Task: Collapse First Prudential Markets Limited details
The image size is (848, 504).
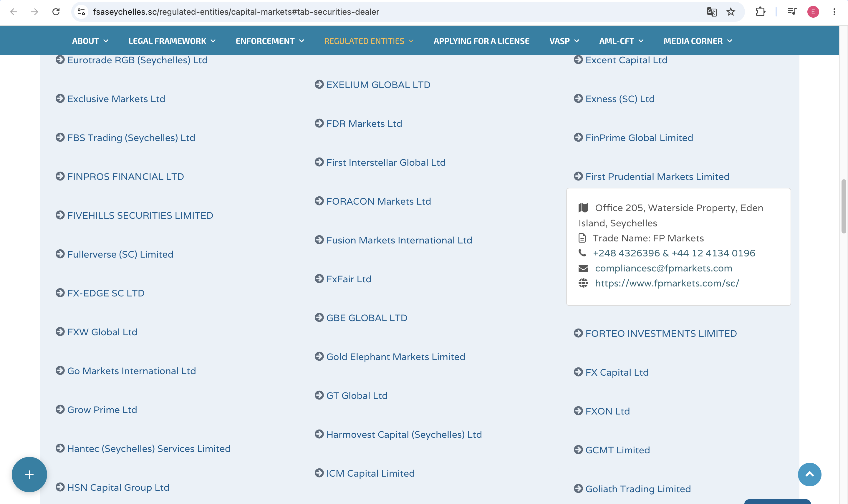Action: 657,177
